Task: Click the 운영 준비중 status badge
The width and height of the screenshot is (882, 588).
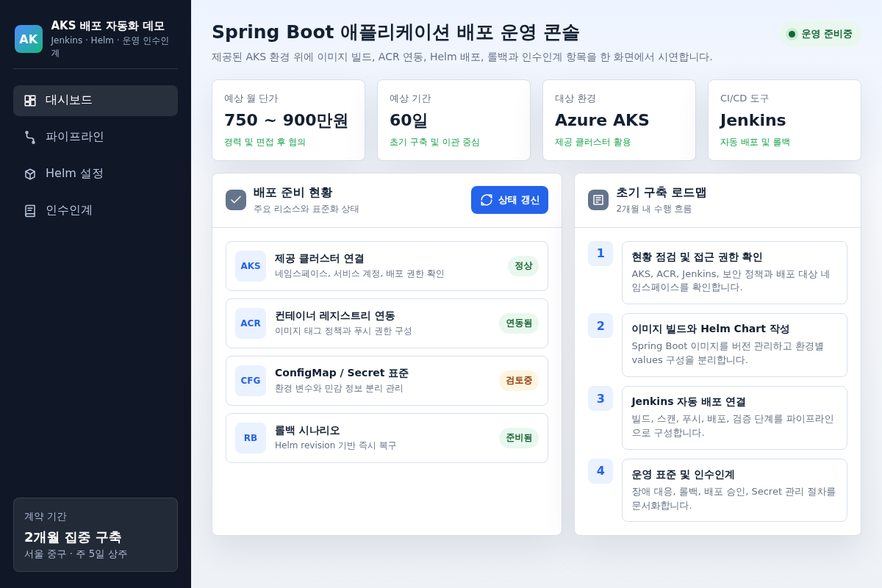Action: click(820, 34)
